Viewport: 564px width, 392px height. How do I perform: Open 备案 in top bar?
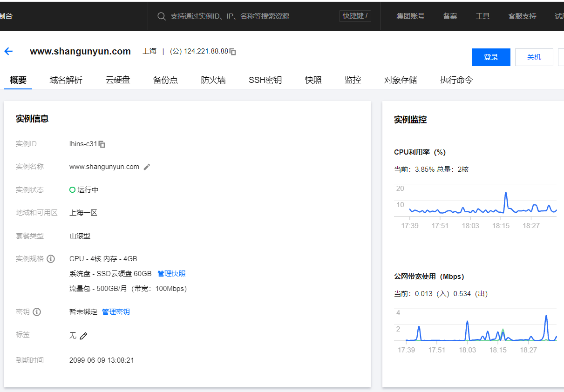click(x=450, y=16)
